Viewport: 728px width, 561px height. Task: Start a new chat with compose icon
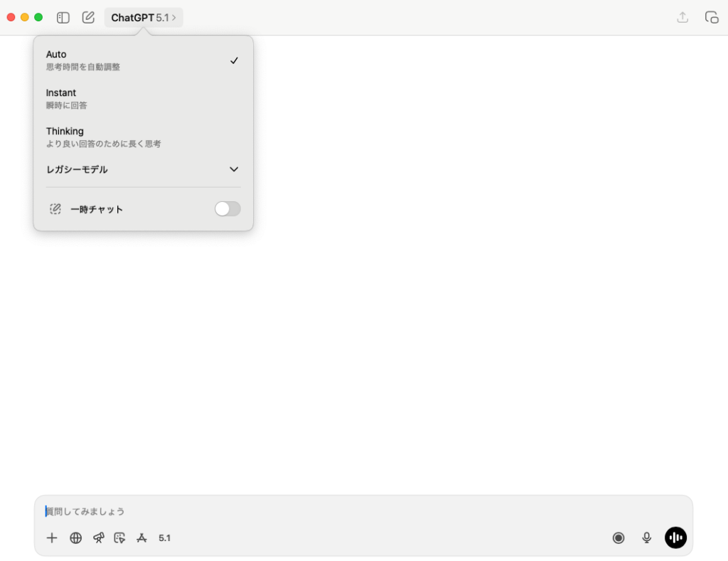click(88, 18)
